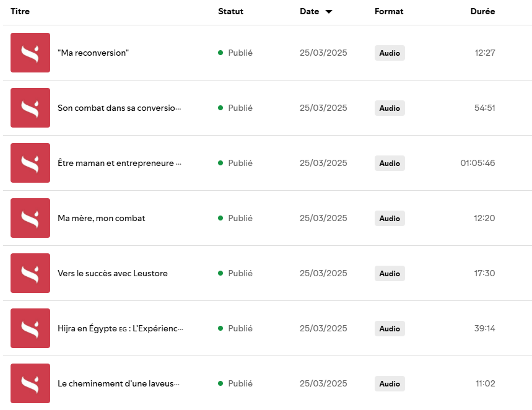Click artwork icon for "Son combat dans sa conversion"
The width and height of the screenshot is (532, 410).
coord(30,108)
